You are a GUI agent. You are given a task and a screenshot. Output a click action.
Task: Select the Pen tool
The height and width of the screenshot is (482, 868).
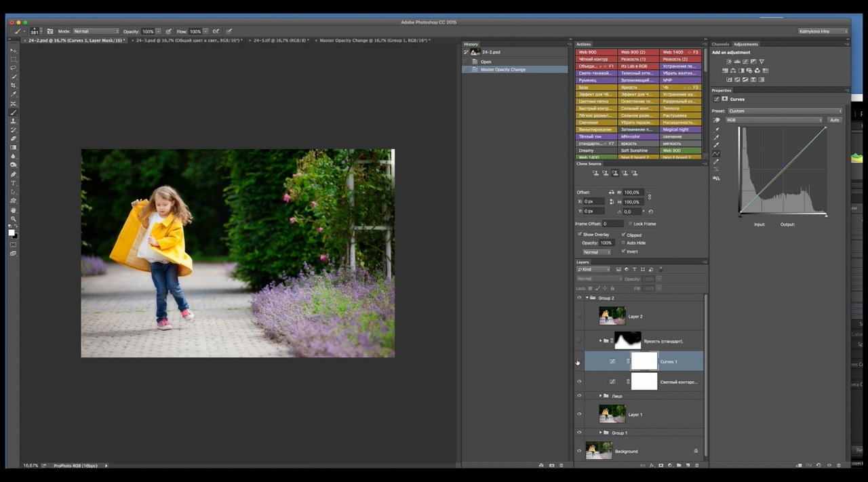14,174
